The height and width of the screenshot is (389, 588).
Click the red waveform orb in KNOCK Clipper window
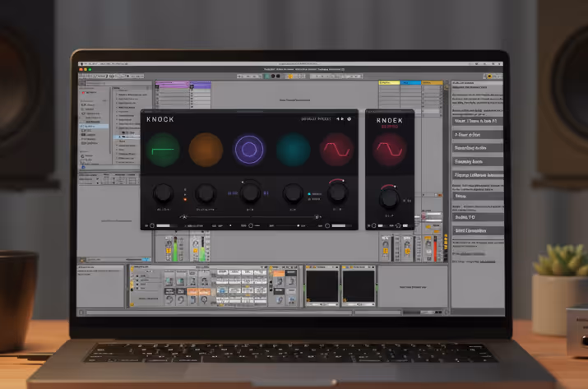(x=389, y=150)
